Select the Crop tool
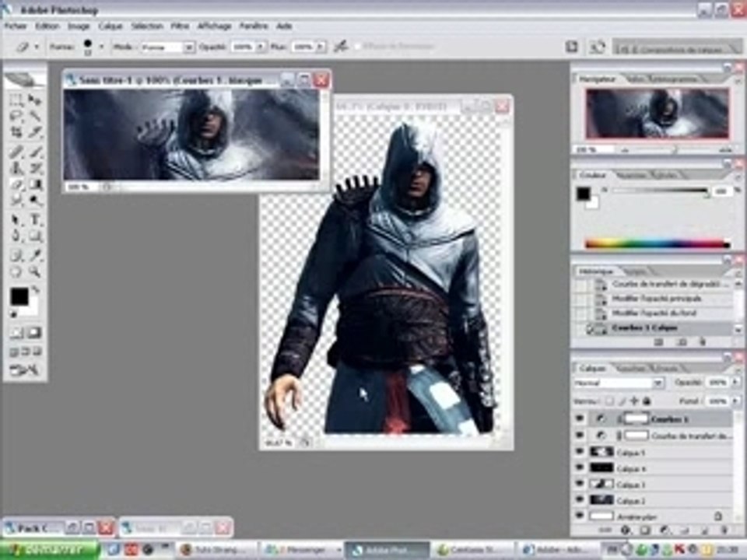 tap(16, 131)
